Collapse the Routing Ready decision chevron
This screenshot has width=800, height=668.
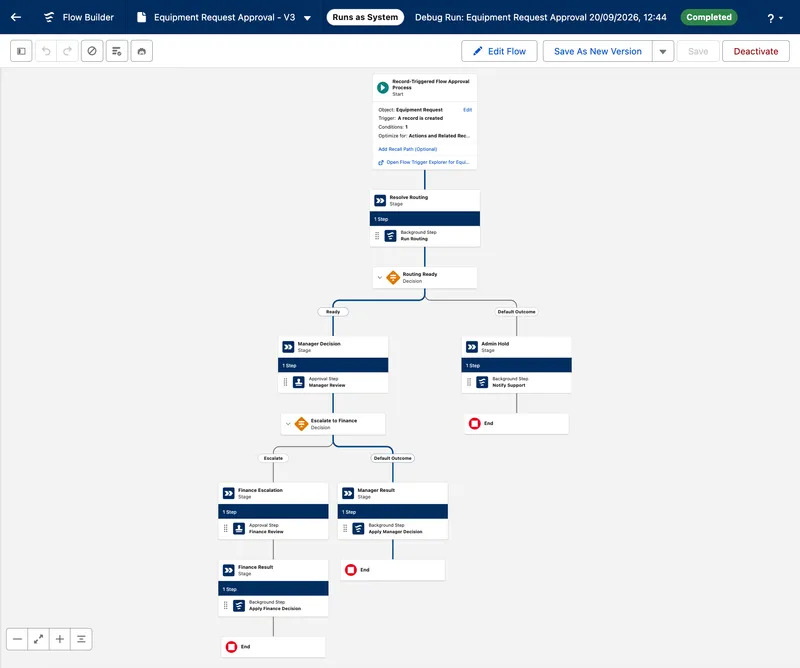(x=380, y=278)
